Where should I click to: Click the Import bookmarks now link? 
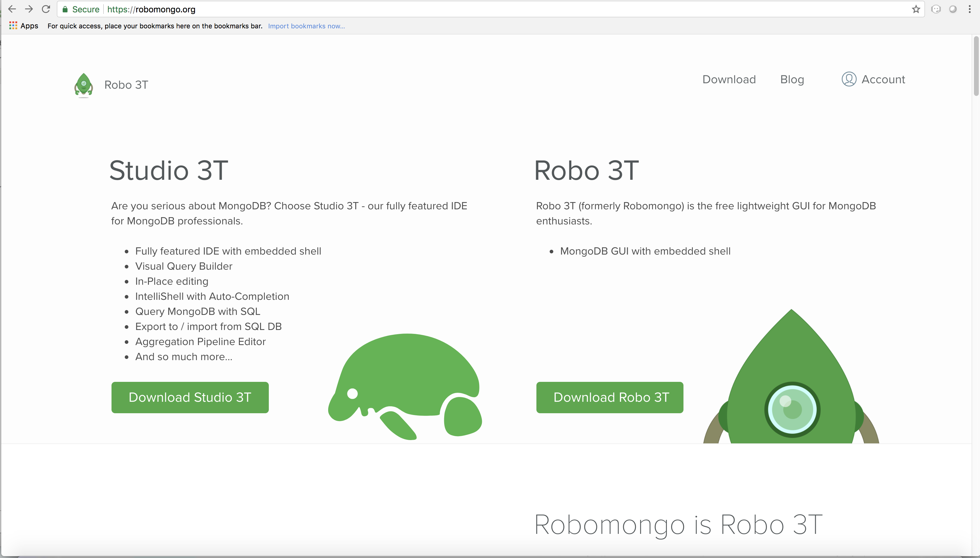[306, 26]
